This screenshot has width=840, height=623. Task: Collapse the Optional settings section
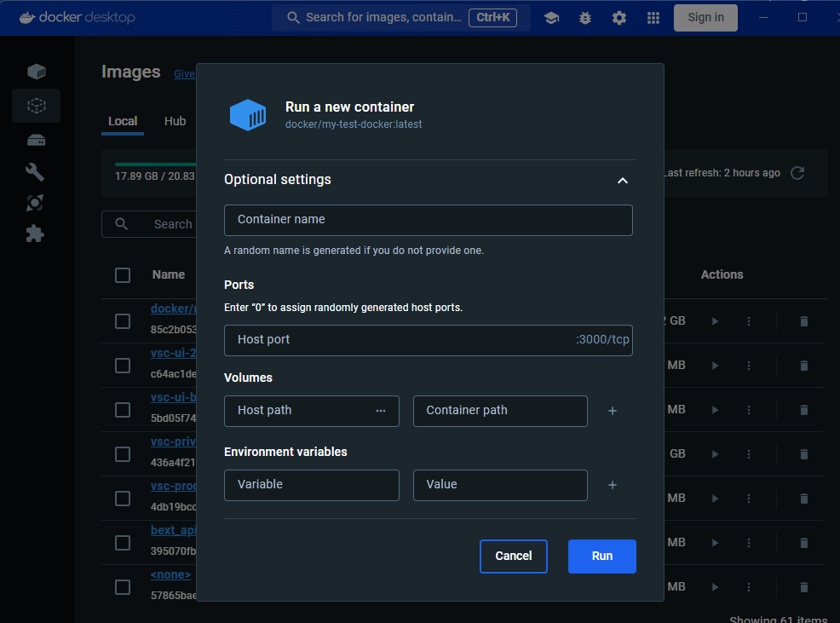(623, 181)
